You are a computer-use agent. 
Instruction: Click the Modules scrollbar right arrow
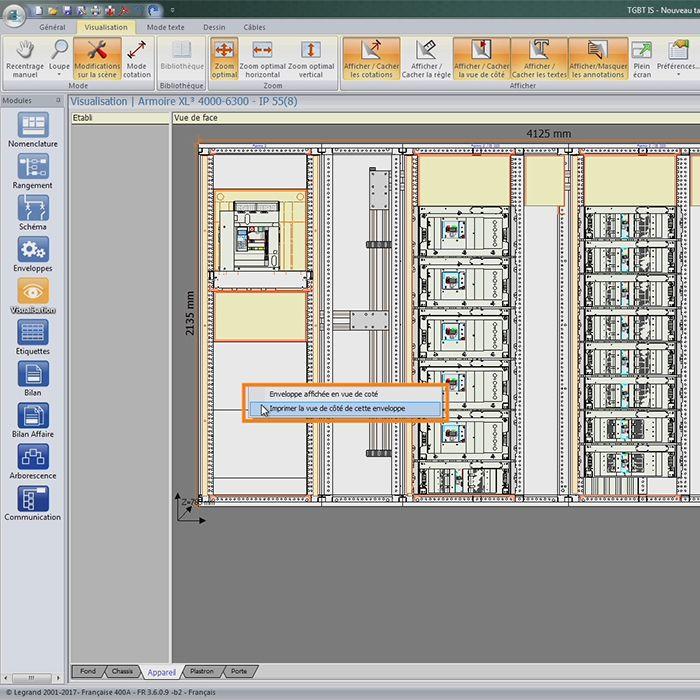58,678
